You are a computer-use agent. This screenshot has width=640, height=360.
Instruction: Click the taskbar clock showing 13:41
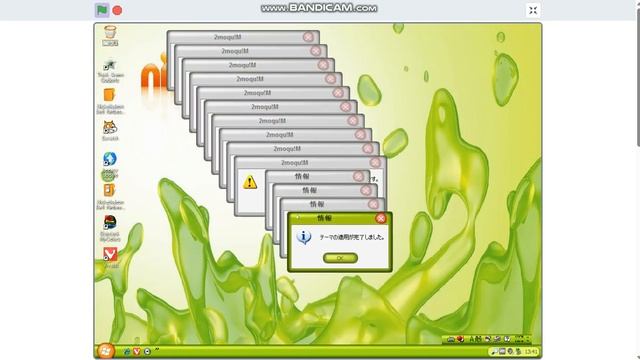(531, 351)
